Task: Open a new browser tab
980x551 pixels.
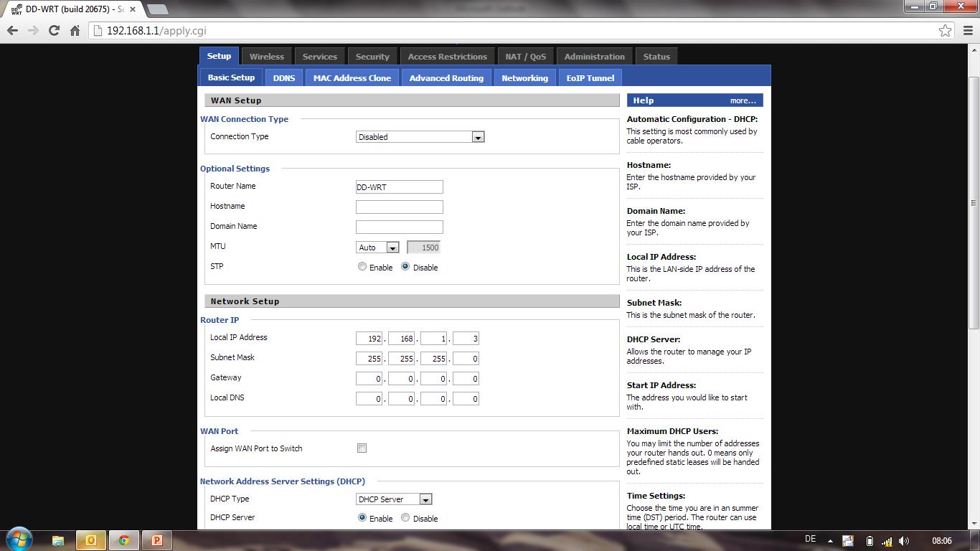Action: point(157,9)
